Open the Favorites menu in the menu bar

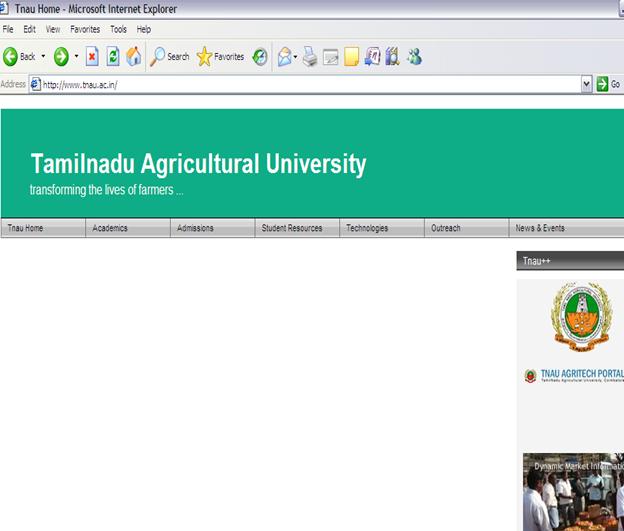click(85, 29)
